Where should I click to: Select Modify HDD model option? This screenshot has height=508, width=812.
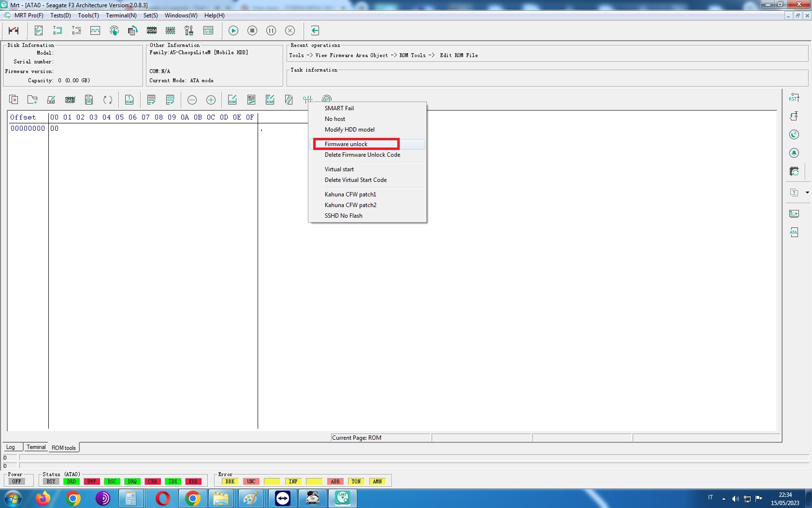coord(367,130)
